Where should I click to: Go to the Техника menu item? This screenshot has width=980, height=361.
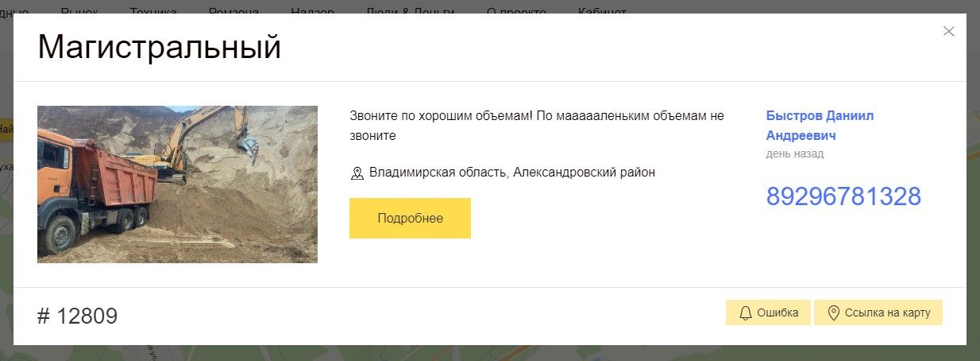tap(152, 10)
